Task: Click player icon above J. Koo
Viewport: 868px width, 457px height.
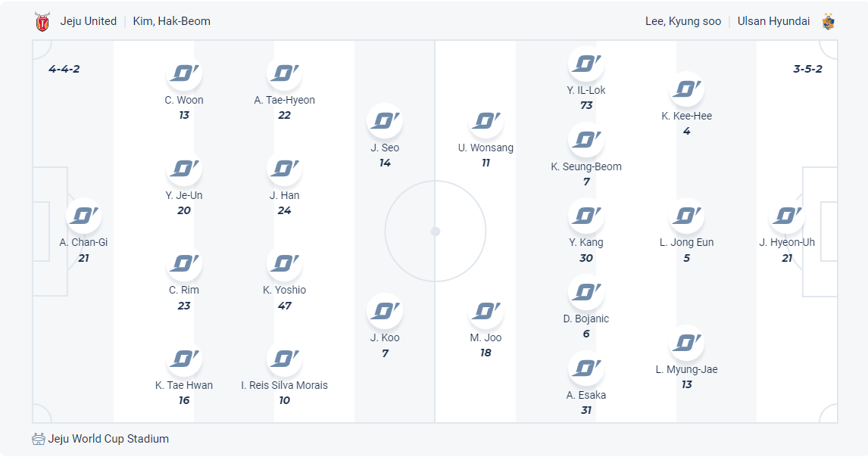Action: 385,311
